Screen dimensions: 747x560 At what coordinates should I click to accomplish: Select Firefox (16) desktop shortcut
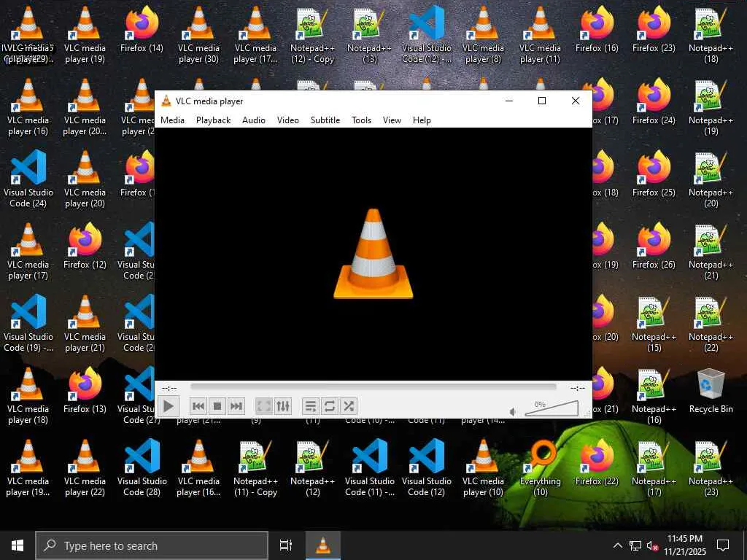pyautogui.click(x=597, y=29)
